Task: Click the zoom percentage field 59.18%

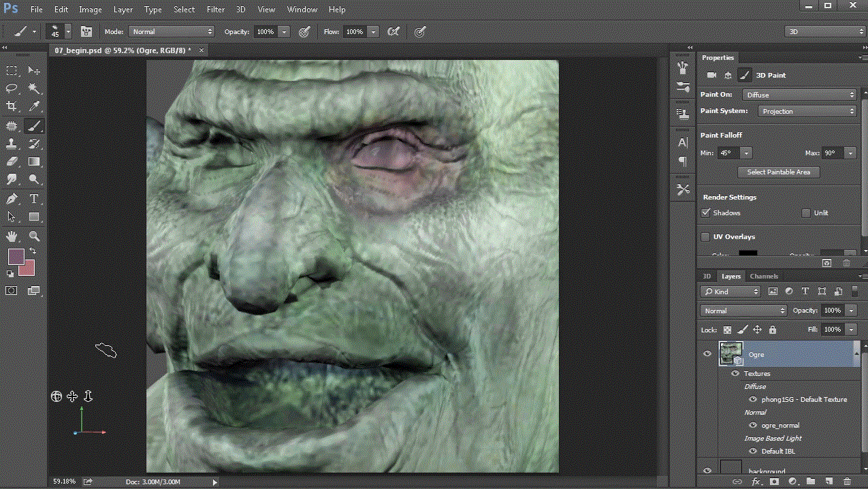Action: tap(65, 482)
